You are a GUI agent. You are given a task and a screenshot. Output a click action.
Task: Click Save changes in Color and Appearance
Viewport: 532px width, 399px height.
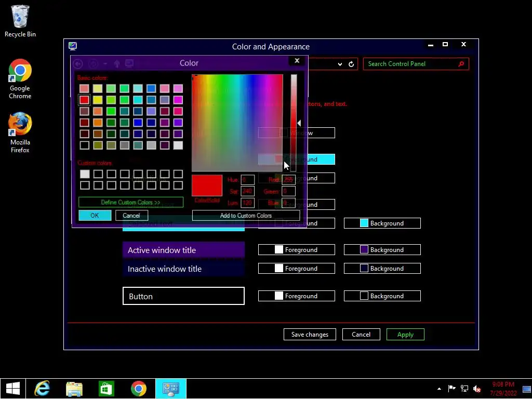[310, 334]
